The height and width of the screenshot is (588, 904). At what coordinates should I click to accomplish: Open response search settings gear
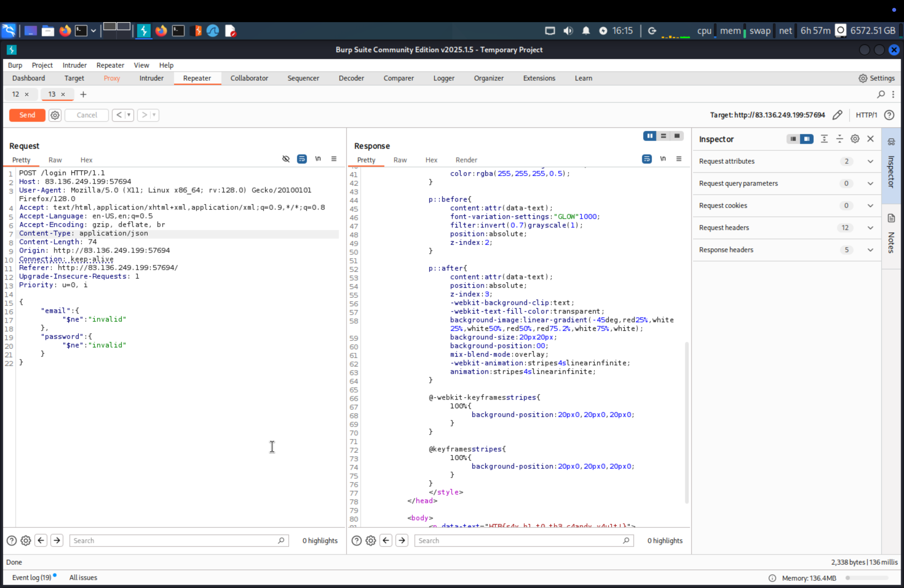371,541
